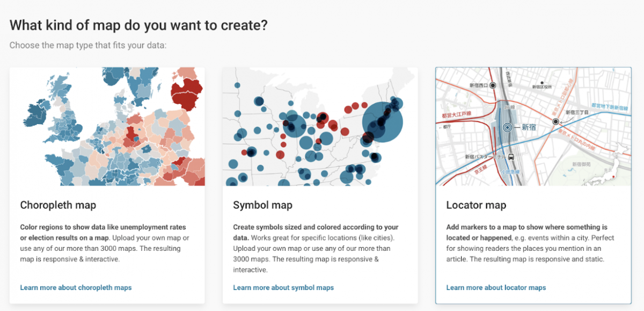Image resolution: width=644 pixels, height=311 pixels.
Task: Select the Symbol map preview image
Action: tap(320, 127)
